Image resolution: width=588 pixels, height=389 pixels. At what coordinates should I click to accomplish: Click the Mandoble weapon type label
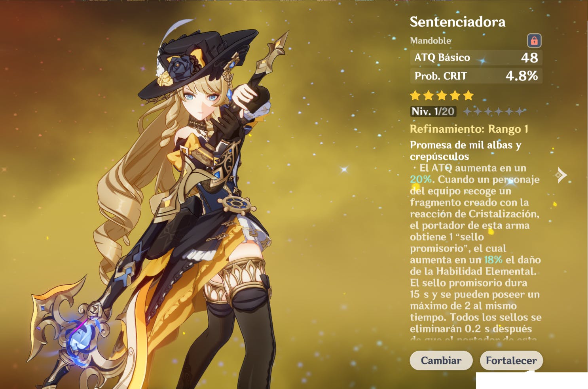click(431, 40)
